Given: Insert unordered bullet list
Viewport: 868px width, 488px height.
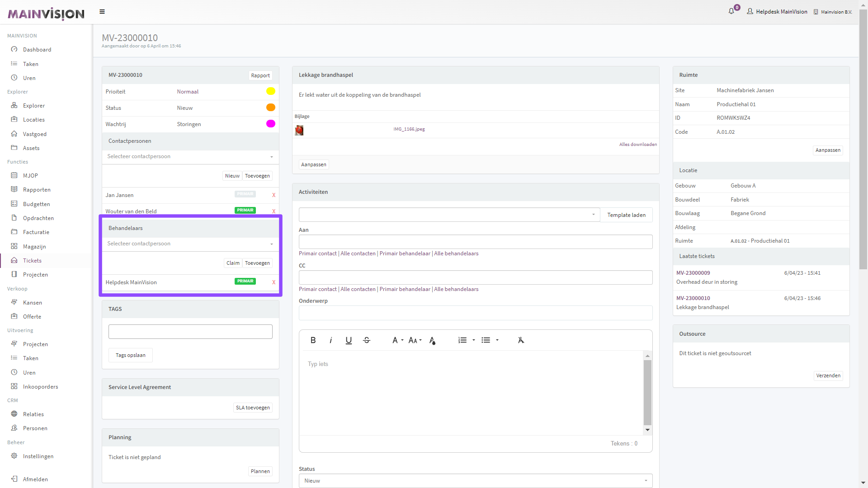Looking at the screenshot, I should pyautogui.click(x=486, y=340).
